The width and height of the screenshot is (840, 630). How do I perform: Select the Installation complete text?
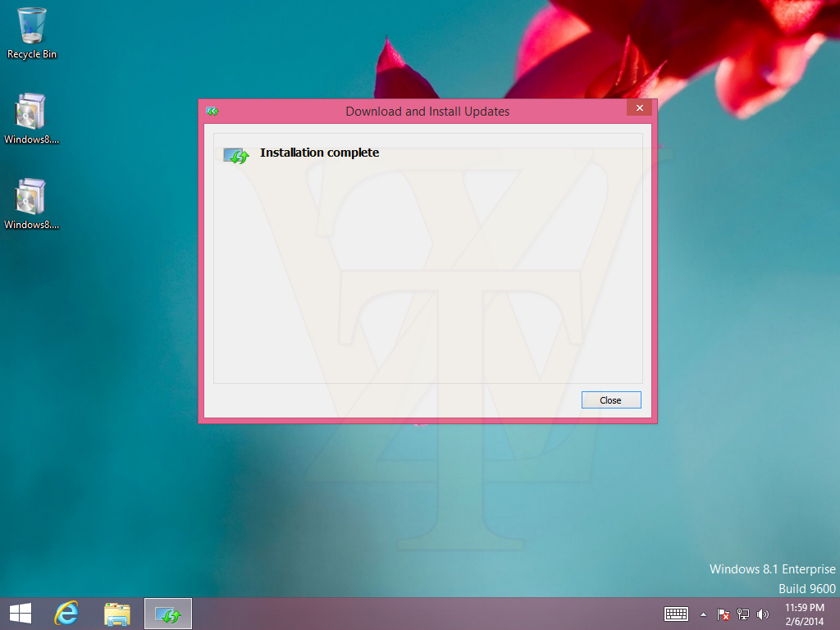319,153
